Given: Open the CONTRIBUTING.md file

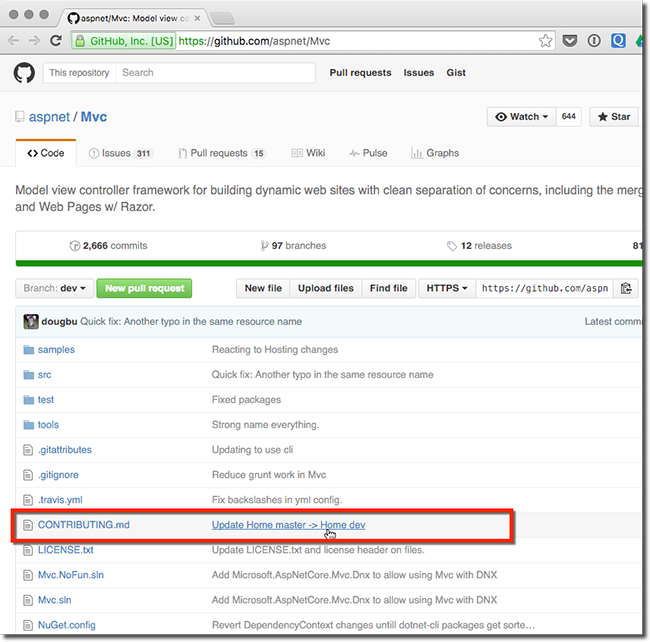Looking at the screenshot, I should (83, 525).
